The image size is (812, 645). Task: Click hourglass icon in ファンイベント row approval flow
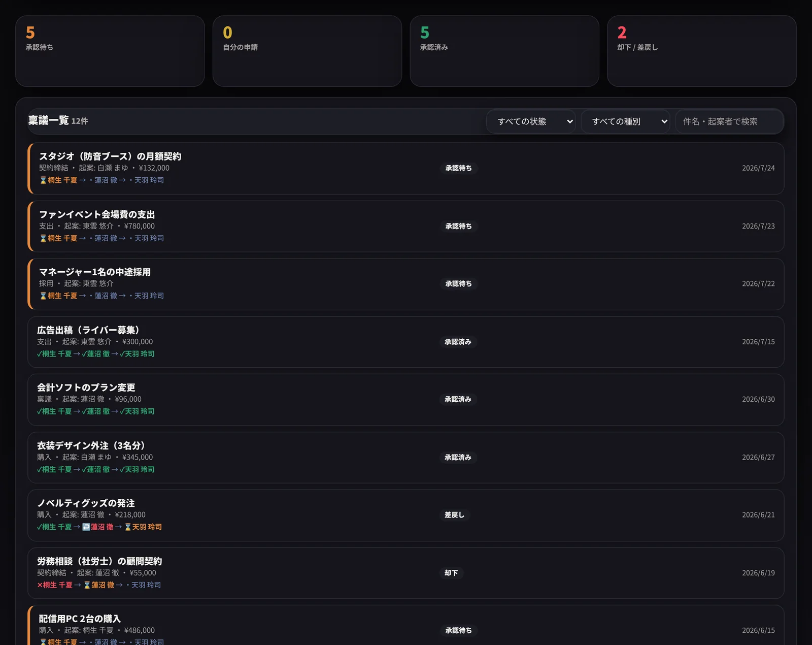click(43, 238)
